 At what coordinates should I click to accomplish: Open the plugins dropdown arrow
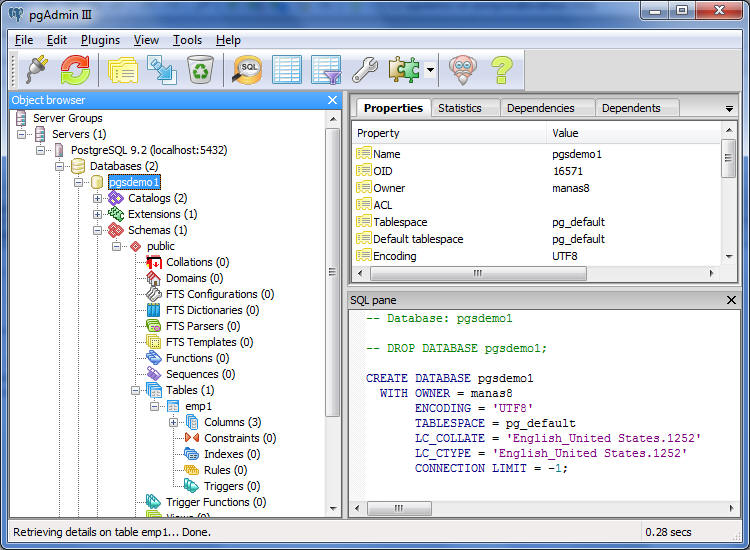point(430,70)
